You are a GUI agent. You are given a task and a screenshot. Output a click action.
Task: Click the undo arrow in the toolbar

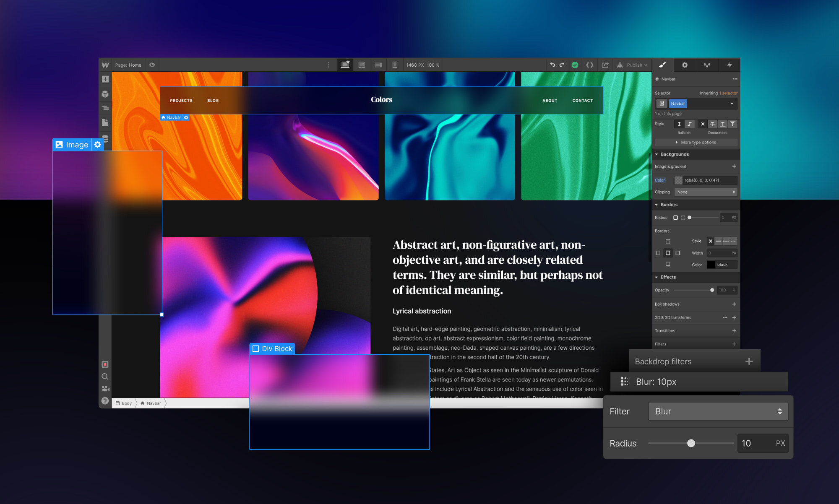553,65
